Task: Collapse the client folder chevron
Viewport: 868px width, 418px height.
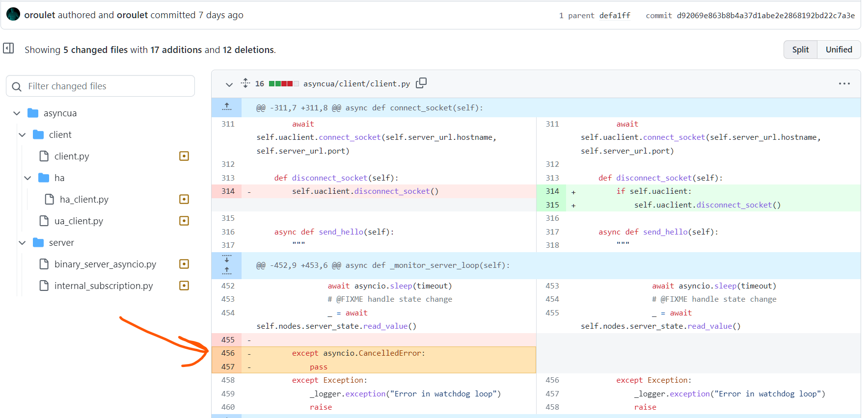Action: coord(22,134)
